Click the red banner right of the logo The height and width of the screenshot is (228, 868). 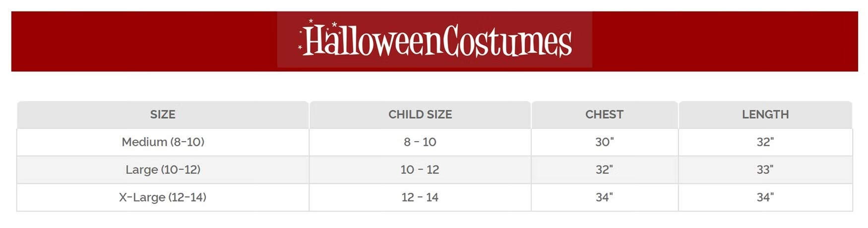click(724, 41)
